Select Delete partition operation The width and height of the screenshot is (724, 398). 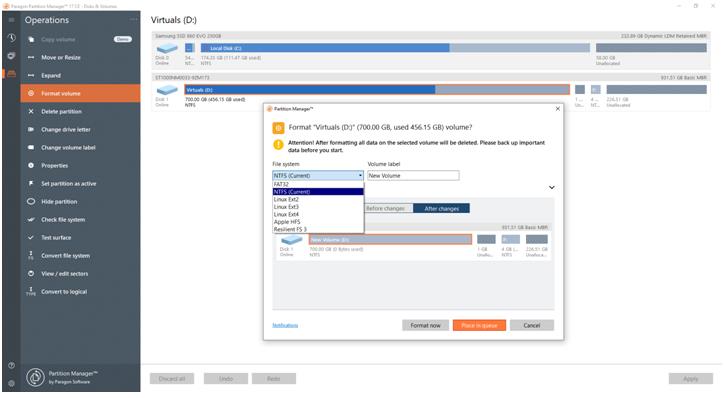tap(80, 112)
